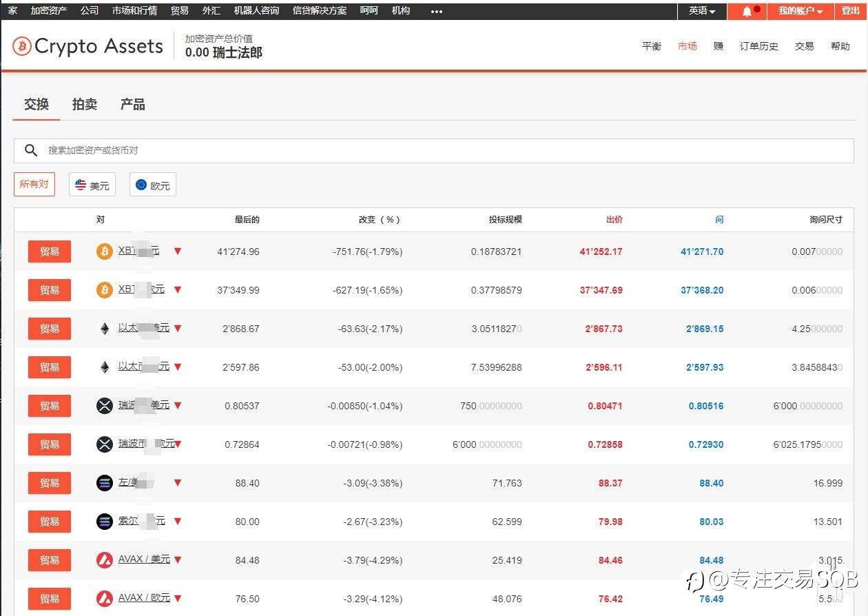Click Ethereum icon in the 2'868.67 row
This screenshot has height=616, width=868.
tap(104, 329)
